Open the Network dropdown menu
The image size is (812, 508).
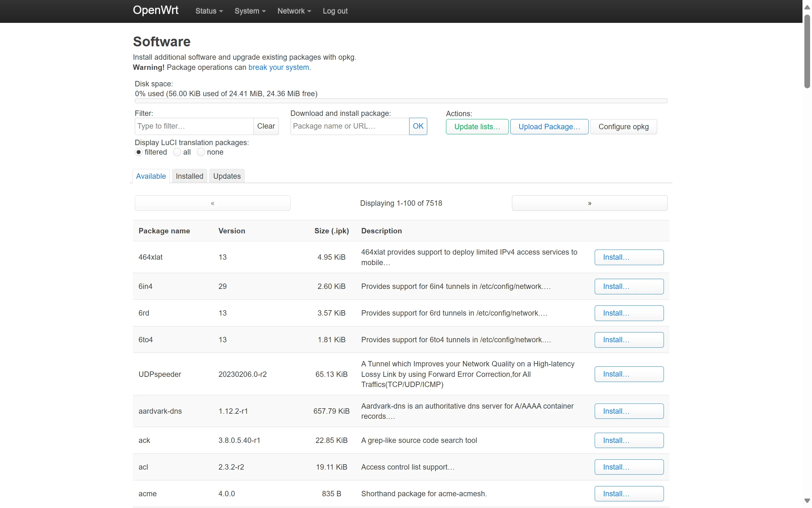pos(294,11)
